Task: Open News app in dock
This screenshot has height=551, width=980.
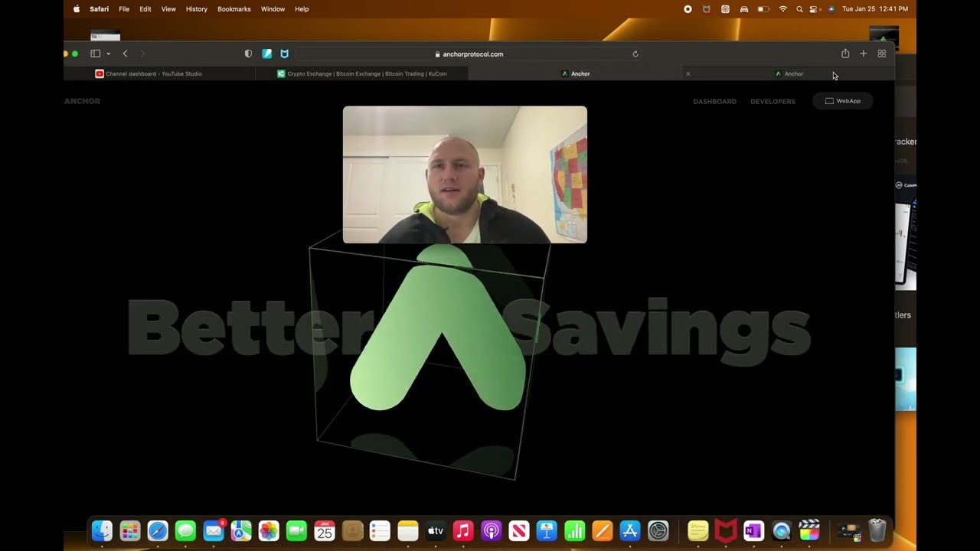Action: pyautogui.click(x=519, y=531)
